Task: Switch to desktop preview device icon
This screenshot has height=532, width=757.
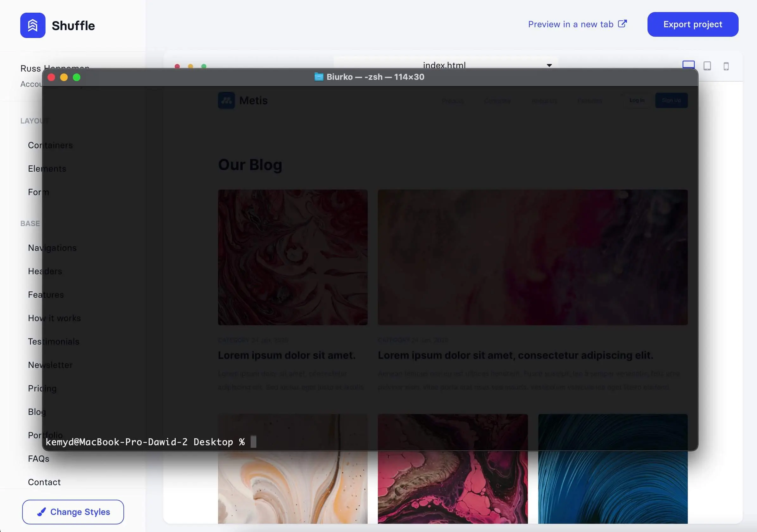Action: point(688,65)
